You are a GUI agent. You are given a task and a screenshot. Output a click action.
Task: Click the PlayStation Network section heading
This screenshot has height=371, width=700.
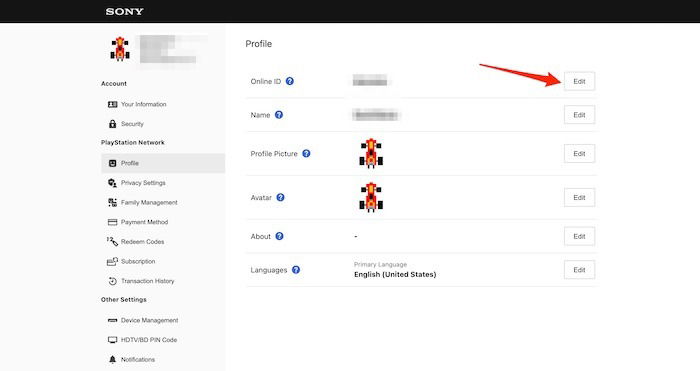tap(133, 142)
